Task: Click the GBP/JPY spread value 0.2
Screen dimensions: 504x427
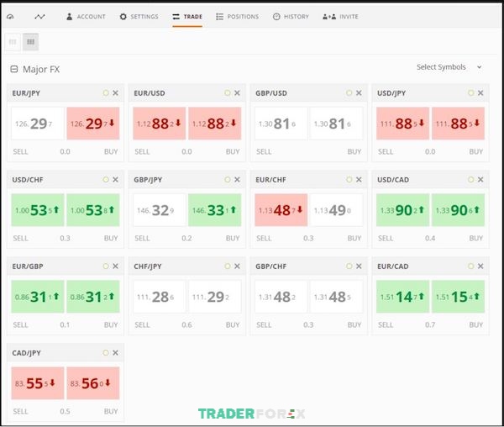Action: point(186,238)
